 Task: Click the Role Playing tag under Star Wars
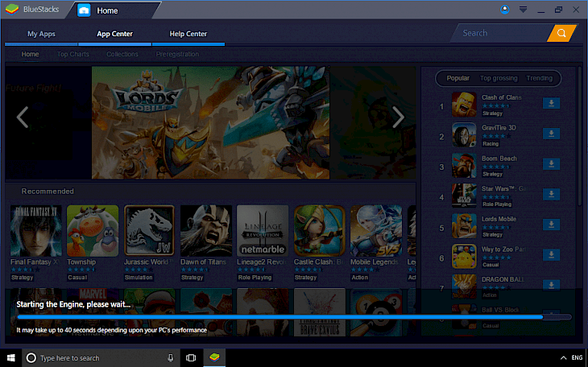coord(497,204)
